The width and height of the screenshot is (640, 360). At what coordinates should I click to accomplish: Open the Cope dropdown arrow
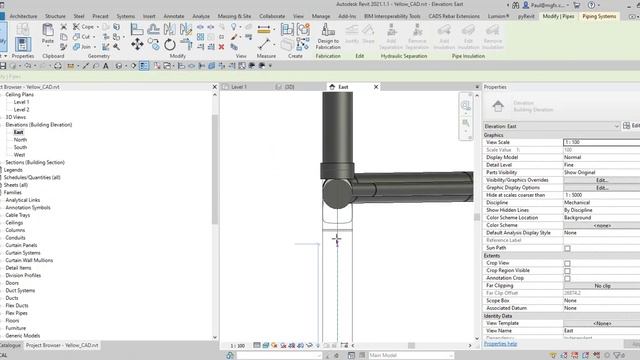click(98, 27)
